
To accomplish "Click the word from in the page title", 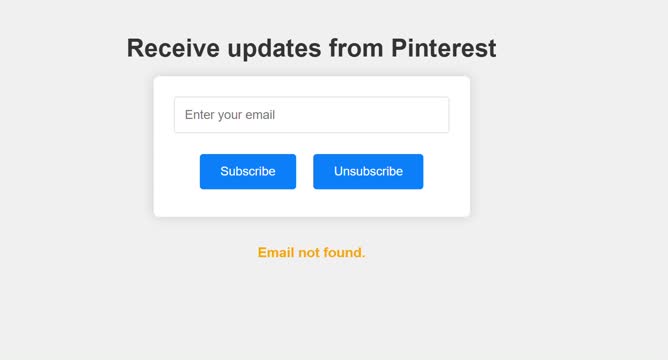I will coord(356,48).
